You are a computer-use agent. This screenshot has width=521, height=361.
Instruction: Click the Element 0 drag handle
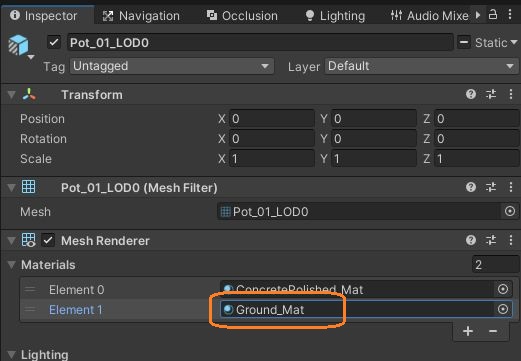point(30,289)
